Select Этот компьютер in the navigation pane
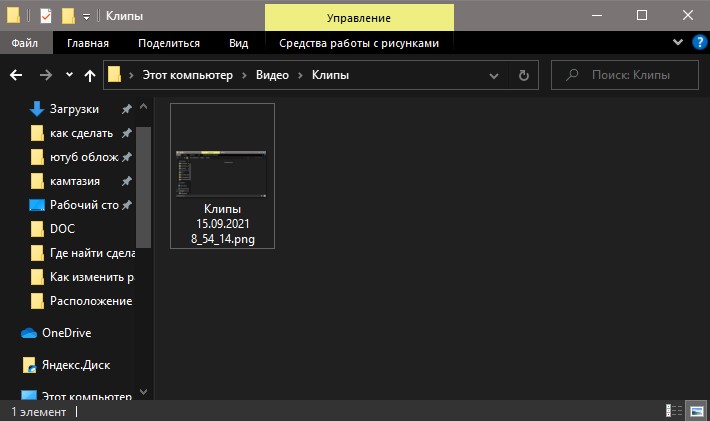This screenshot has width=710, height=421. pos(86,396)
